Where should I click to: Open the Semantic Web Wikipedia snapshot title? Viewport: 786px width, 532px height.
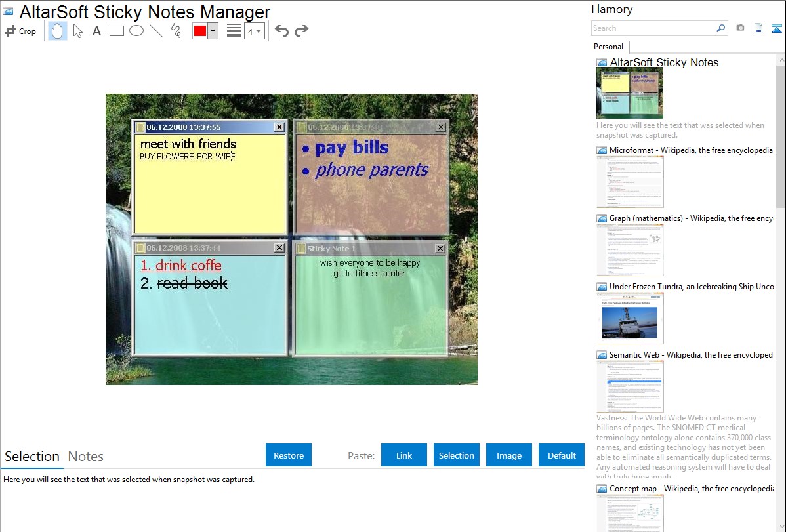click(691, 354)
